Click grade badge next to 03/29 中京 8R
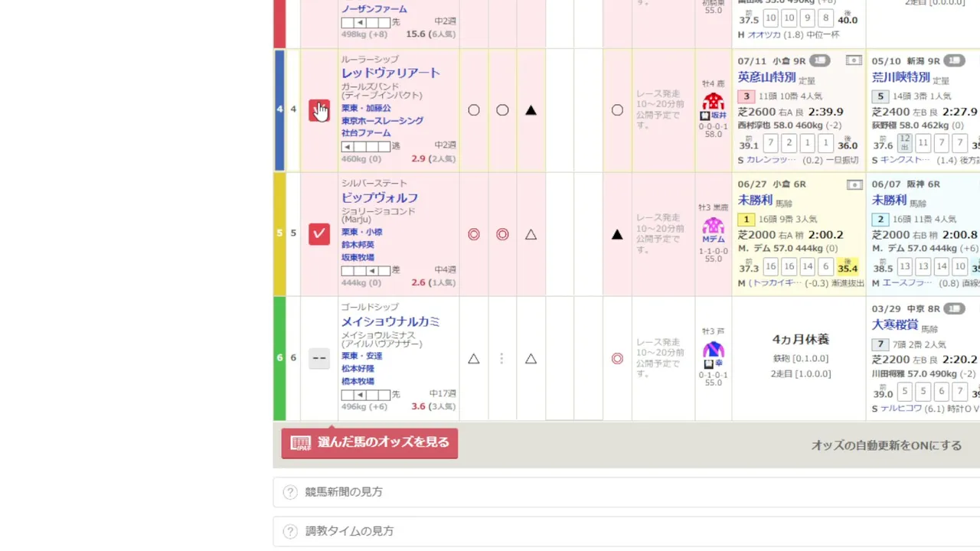Viewport: 980px width, 551px height. tap(954, 308)
